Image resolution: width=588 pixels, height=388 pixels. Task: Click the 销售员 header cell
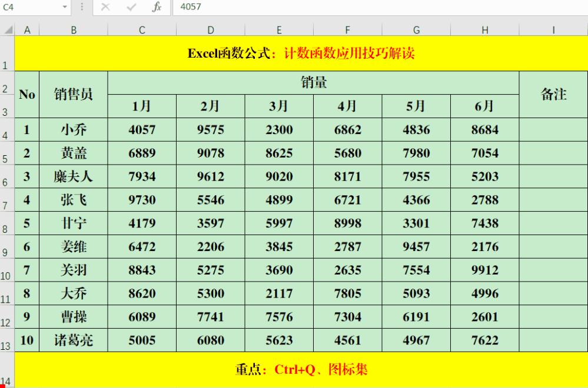coord(73,94)
